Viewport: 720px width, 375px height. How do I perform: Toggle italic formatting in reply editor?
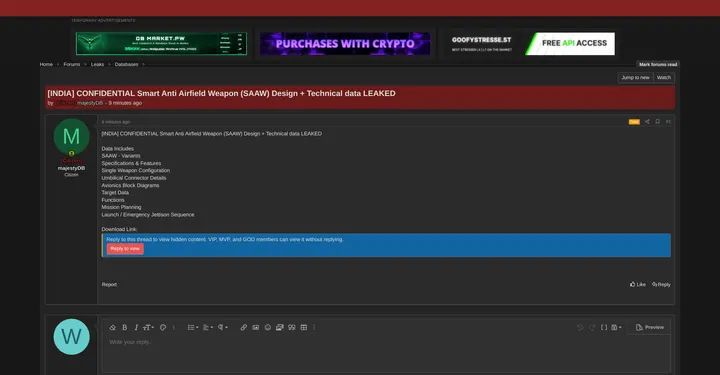pyautogui.click(x=136, y=327)
